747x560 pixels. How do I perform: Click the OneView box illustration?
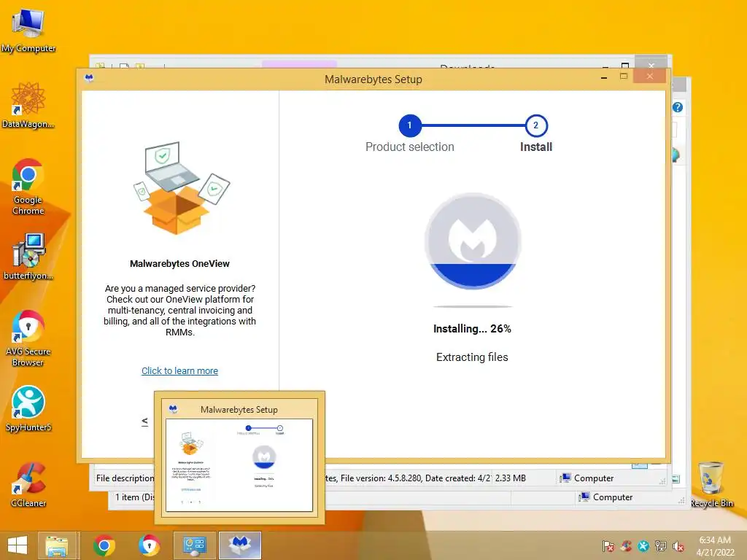point(181,187)
